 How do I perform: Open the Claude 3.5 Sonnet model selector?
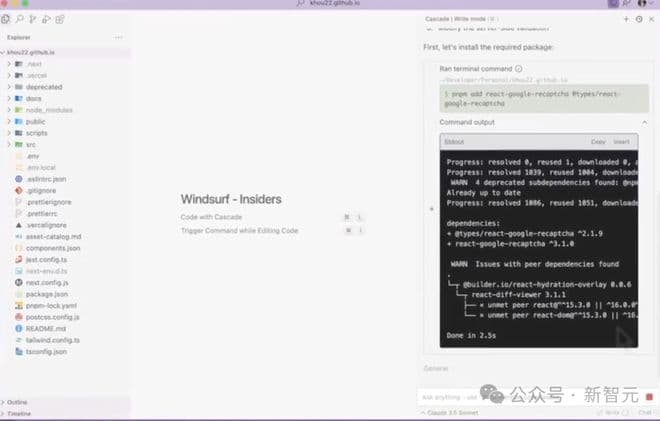(453, 414)
